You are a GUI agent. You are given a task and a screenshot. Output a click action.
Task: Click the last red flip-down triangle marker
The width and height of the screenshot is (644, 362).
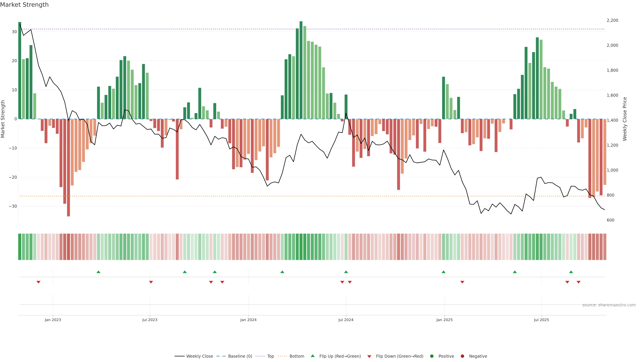pos(578,282)
